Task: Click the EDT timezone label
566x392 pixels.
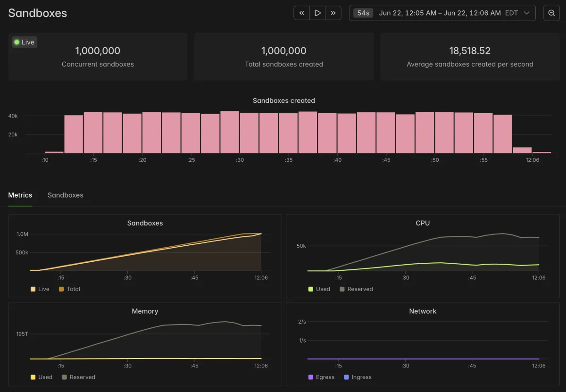Action: 511,13
